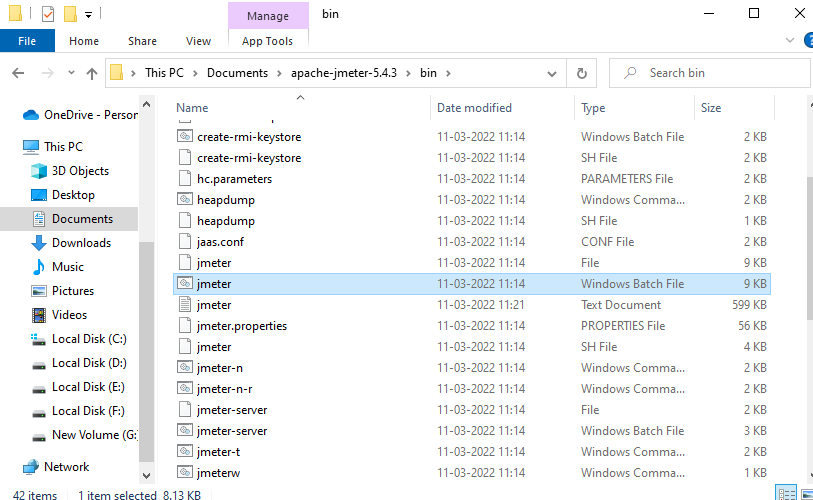Open Desktop in navigation pane
The image size is (813, 500).
pos(63,195)
